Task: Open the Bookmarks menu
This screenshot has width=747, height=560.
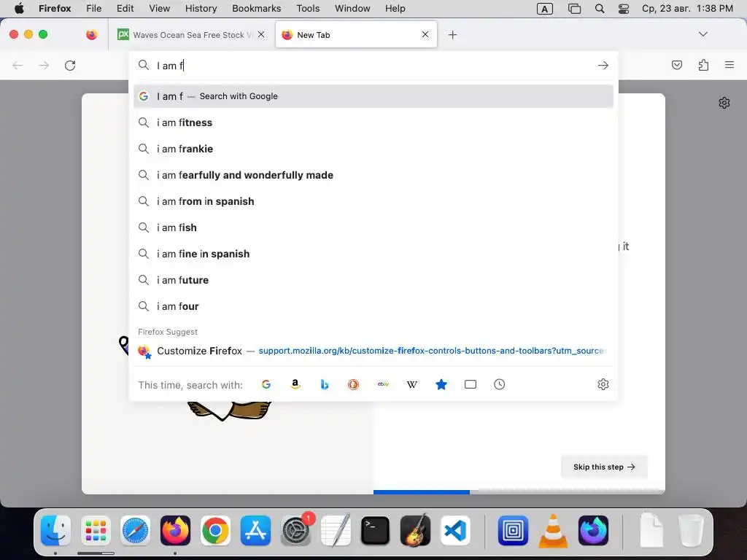Action: pyautogui.click(x=256, y=9)
